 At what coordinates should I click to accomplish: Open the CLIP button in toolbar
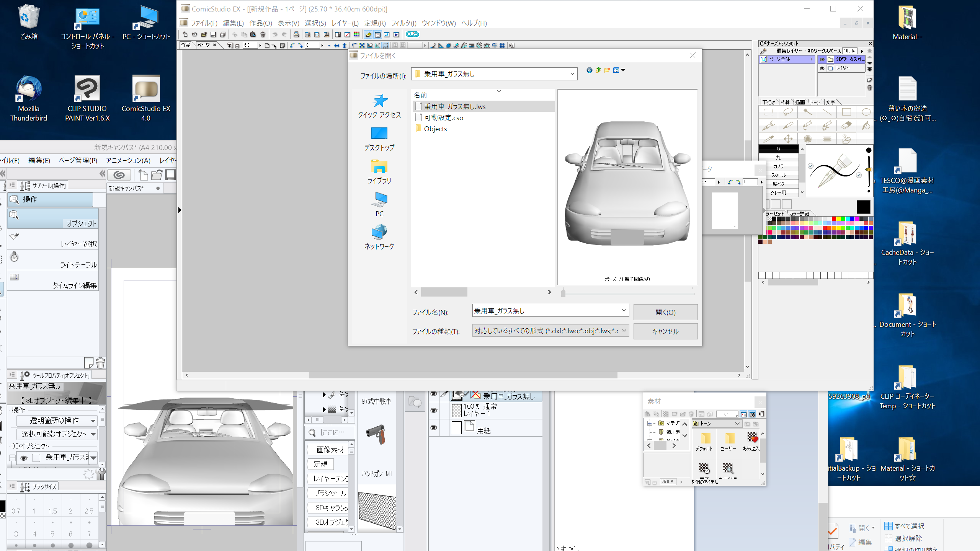point(412,34)
